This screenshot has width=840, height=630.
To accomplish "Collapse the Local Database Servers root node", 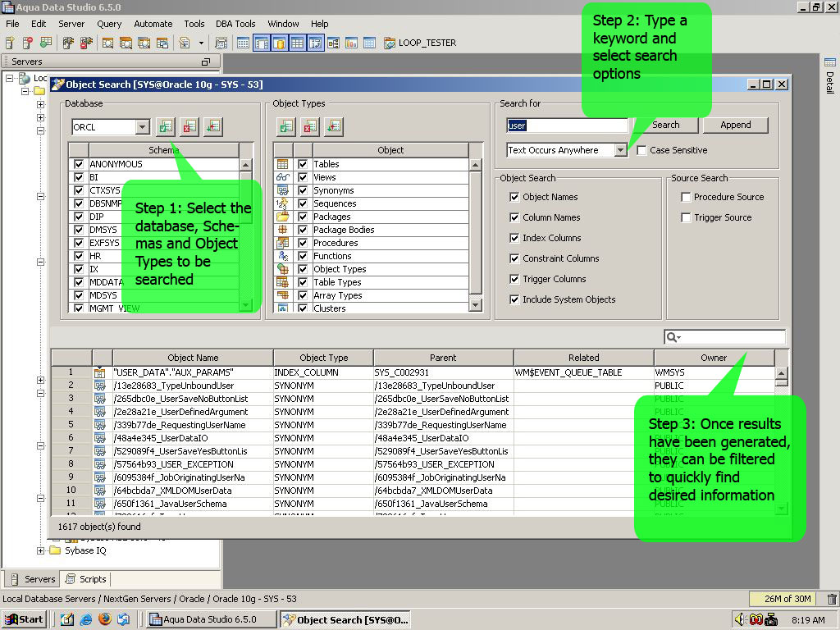I will [x=9, y=78].
